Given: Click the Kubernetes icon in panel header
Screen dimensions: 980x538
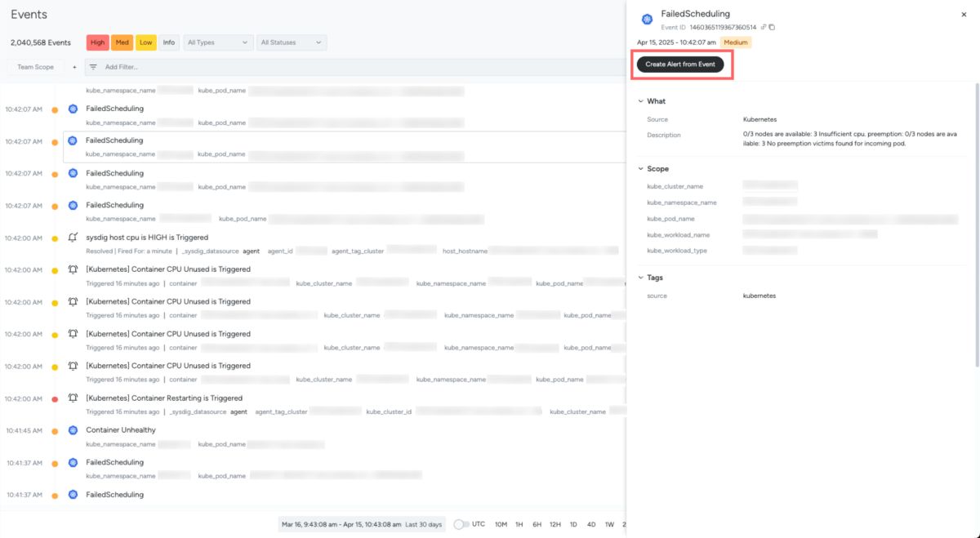Looking at the screenshot, I should pyautogui.click(x=648, y=20).
